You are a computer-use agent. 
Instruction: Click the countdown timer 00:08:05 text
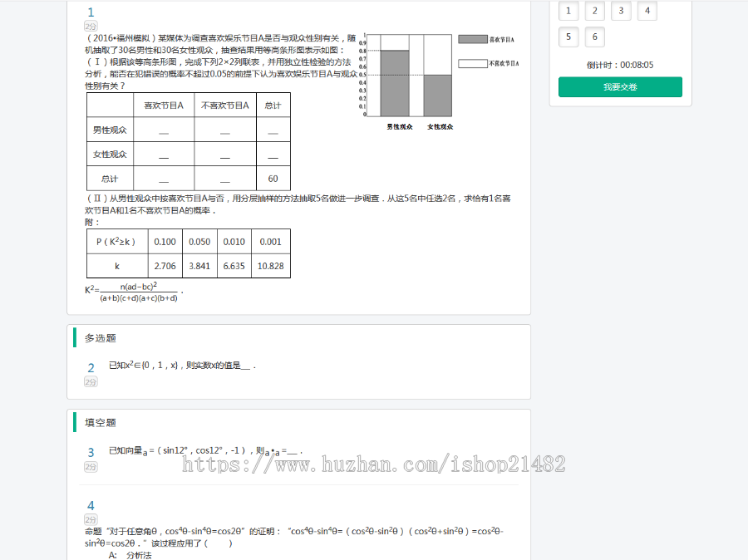point(637,65)
